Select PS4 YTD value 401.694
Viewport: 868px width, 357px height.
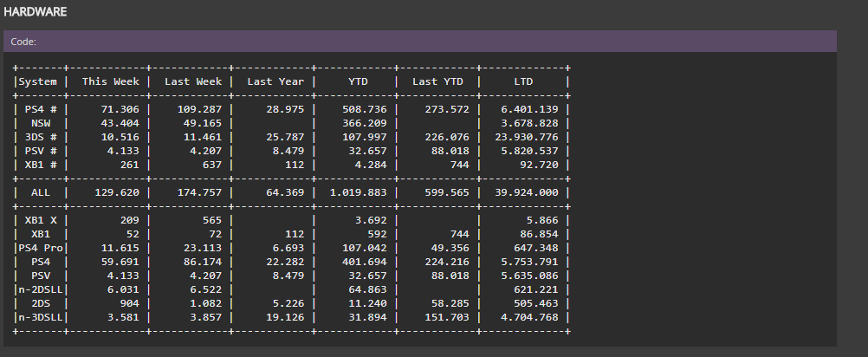point(364,262)
